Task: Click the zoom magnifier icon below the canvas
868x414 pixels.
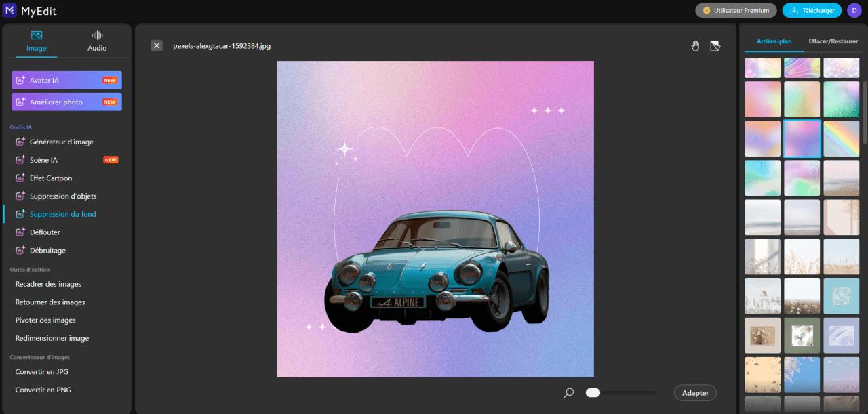Action: [x=568, y=392]
